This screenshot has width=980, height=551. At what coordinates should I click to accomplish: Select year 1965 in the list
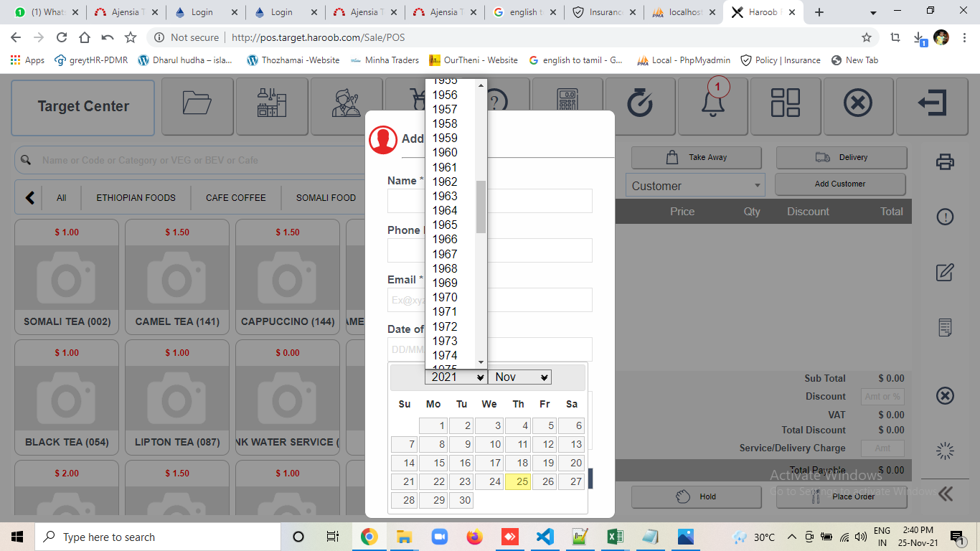coord(451,225)
